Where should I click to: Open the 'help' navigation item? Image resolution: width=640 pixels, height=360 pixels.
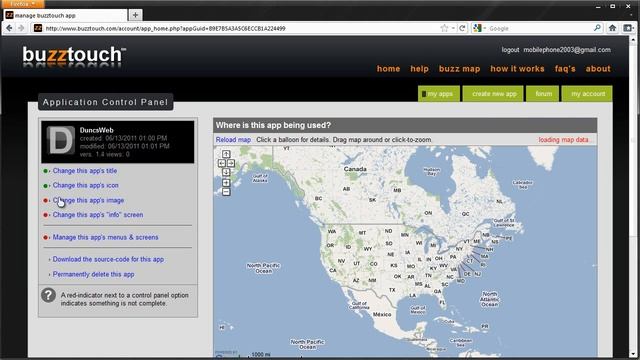pyautogui.click(x=419, y=69)
